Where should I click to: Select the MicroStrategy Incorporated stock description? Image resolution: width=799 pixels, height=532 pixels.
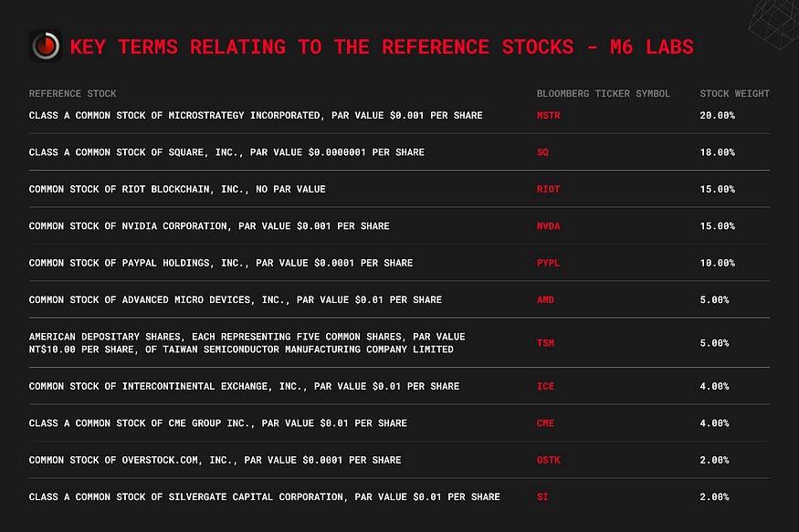pyautogui.click(x=256, y=116)
